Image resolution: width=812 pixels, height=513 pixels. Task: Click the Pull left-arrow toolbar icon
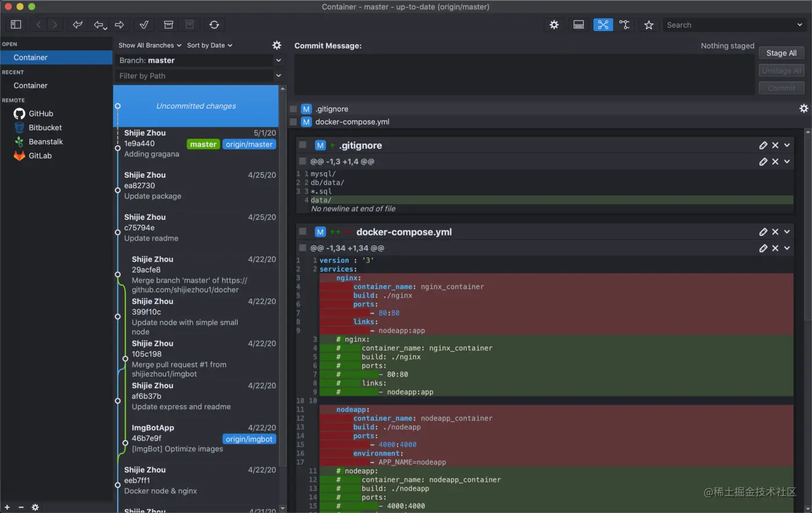[100, 24]
